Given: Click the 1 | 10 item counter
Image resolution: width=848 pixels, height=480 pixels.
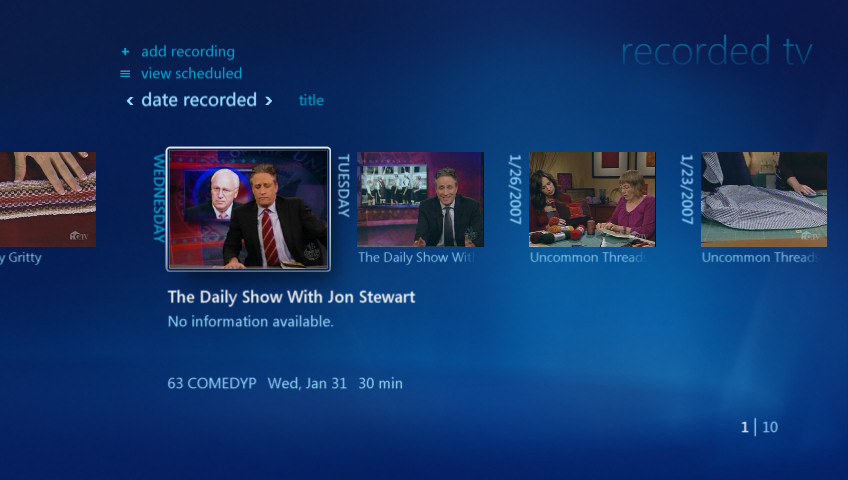Looking at the screenshot, I should (759, 427).
